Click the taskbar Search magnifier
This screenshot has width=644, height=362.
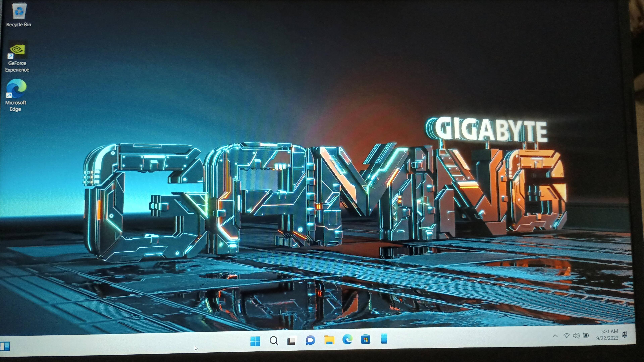pyautogui.click(x=274, y=341)
